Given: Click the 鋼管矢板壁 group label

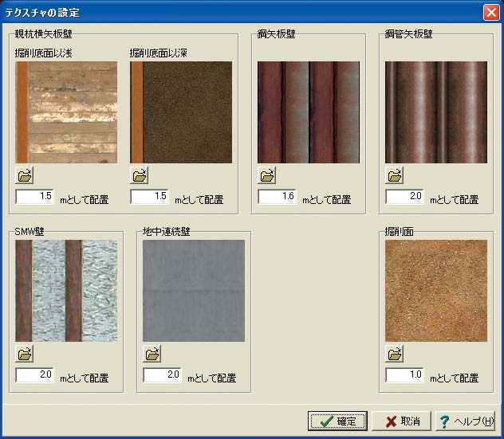Looking at the screenshot, I should click(x=408, y=33).
